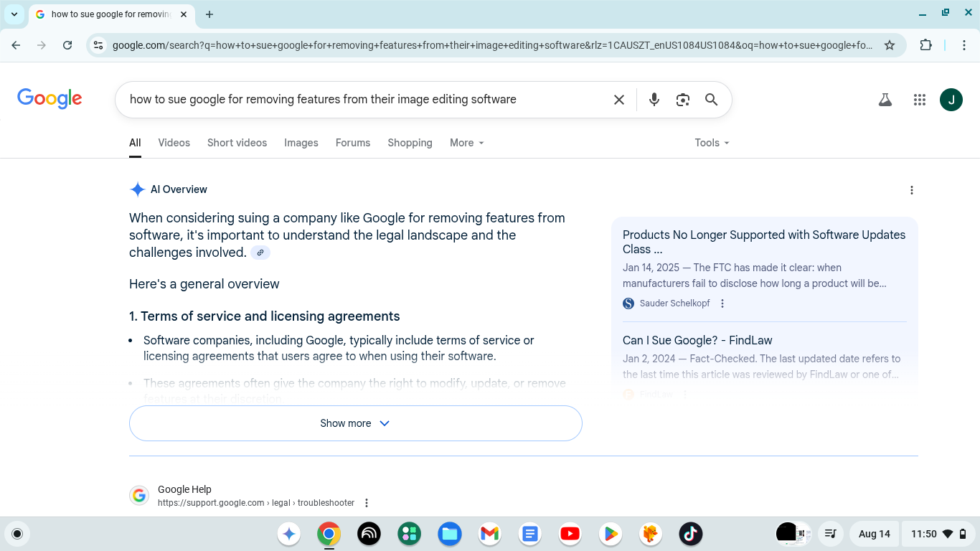This screenshot has width=980, height=551.
Task: Open 'Products No Longer Supported' source link
Action: [764, 242]
